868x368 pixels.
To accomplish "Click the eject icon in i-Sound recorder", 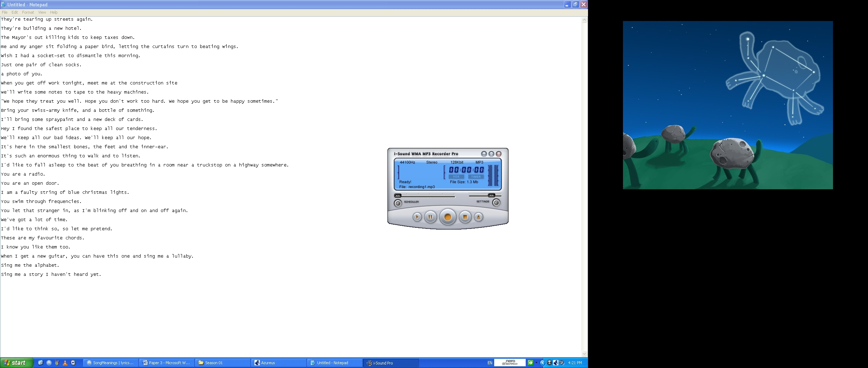I will click(x=478, y=217).
